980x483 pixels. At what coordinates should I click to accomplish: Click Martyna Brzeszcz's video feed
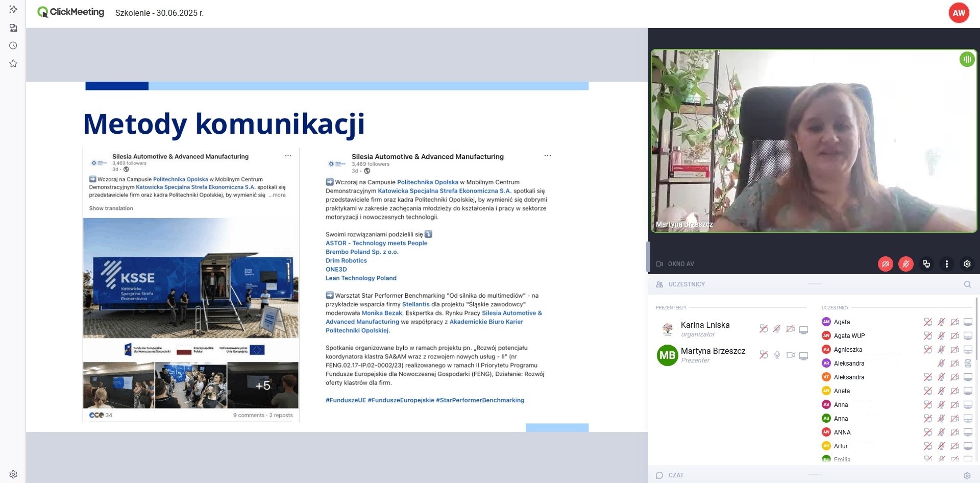click(x=814, y=141)
